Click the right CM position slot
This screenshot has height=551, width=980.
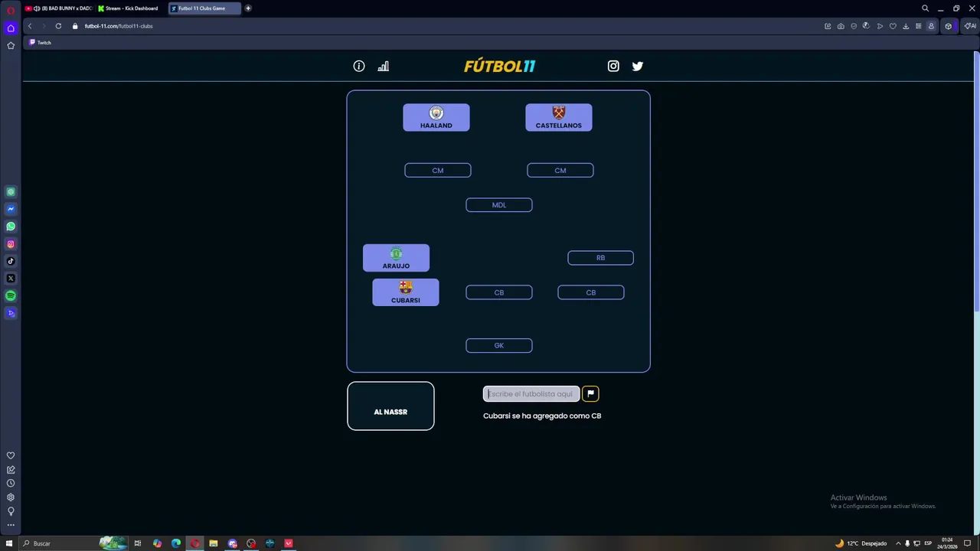pos(560,171)
